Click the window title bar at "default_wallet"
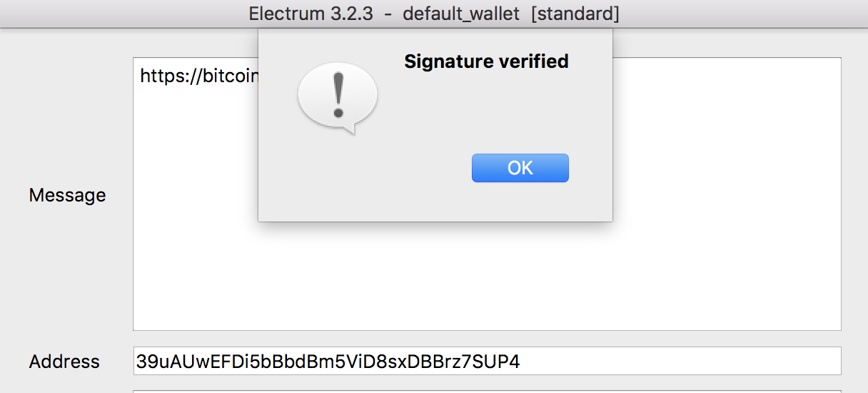Viewport: 868px width, 393px height. [461, 14]
